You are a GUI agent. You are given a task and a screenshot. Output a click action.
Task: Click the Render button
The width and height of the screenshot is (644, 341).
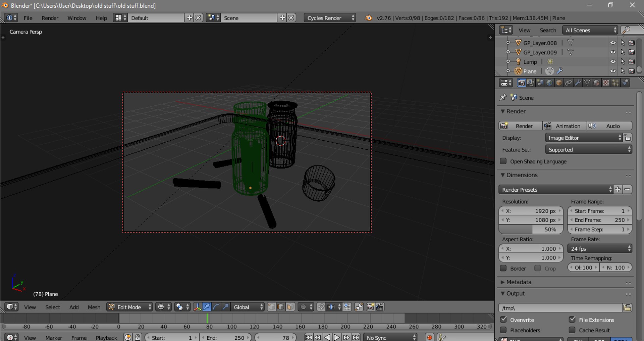pos(521,126)
